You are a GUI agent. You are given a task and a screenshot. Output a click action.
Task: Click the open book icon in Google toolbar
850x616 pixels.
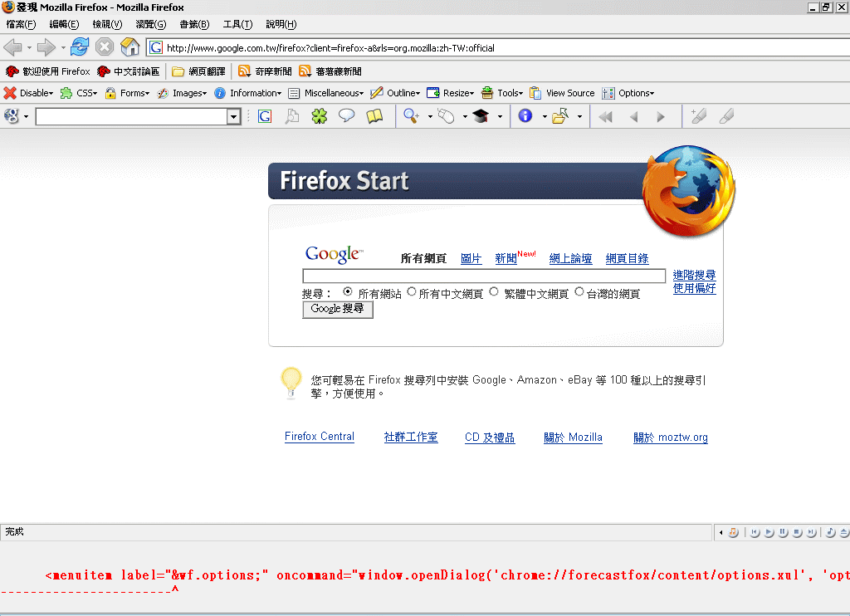374,117
